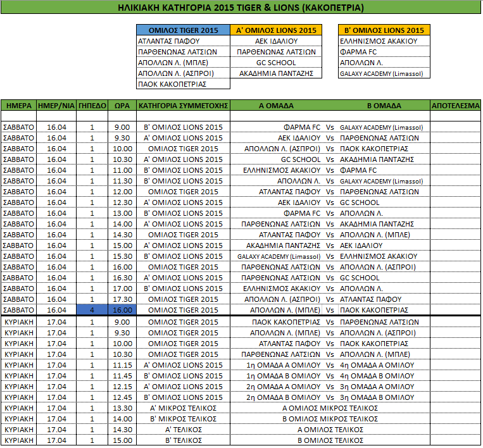Click the time '15.30' on Saturday
483x448 pixels.
(122, 256)
